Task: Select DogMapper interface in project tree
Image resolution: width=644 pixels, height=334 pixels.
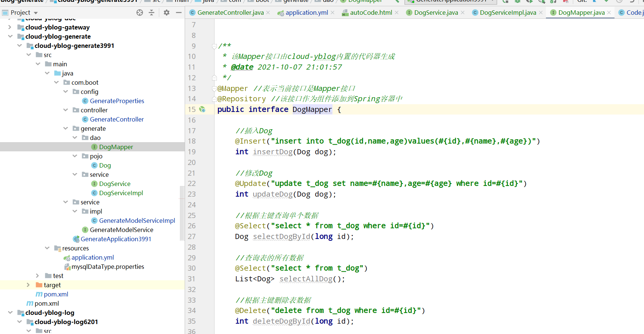Action: click(116, 147)
